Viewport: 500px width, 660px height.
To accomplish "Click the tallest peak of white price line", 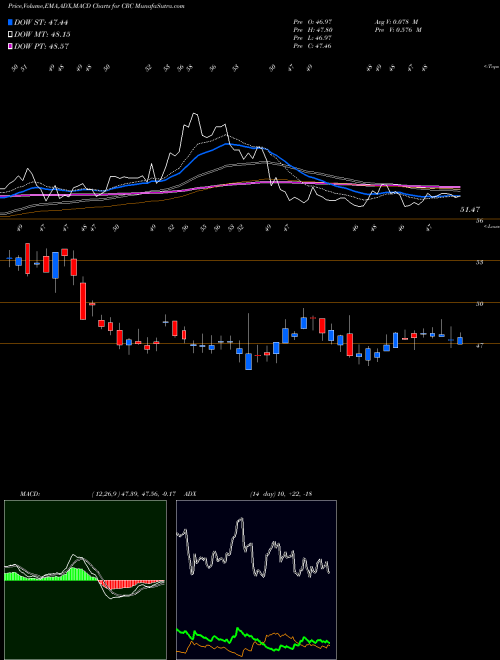I will 194,113.
